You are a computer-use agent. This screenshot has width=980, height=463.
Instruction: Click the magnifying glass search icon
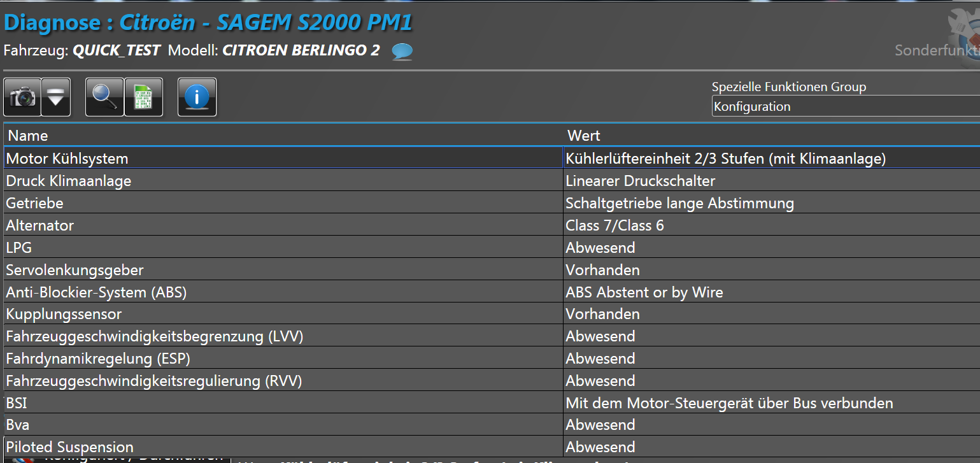(104, 97)
